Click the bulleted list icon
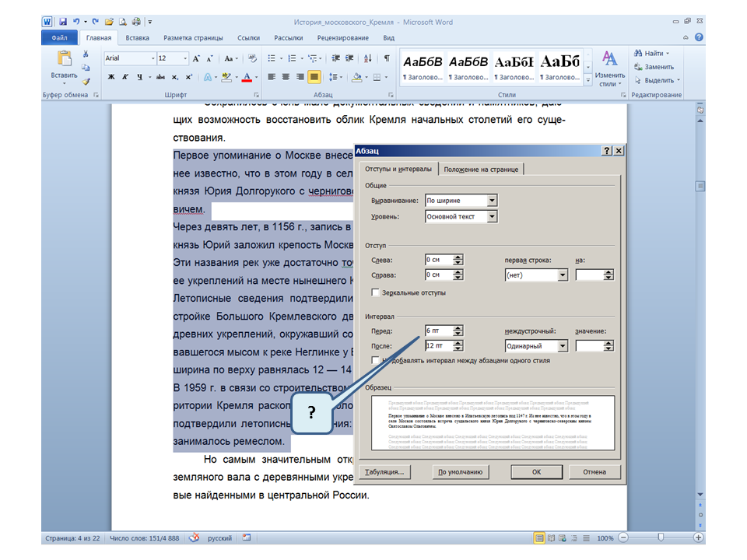The height and width of the screenshot is (560, 747). 272,58
